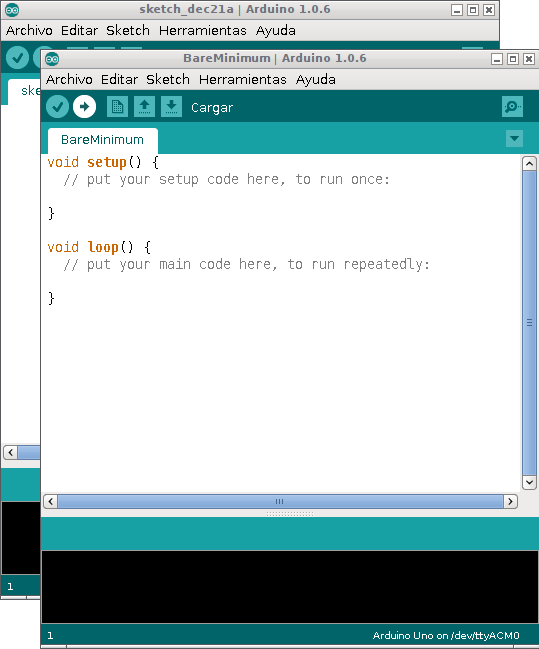Open Ayuda menu in sketch_dec21a window
539x649 pixels.
[275, 31]
